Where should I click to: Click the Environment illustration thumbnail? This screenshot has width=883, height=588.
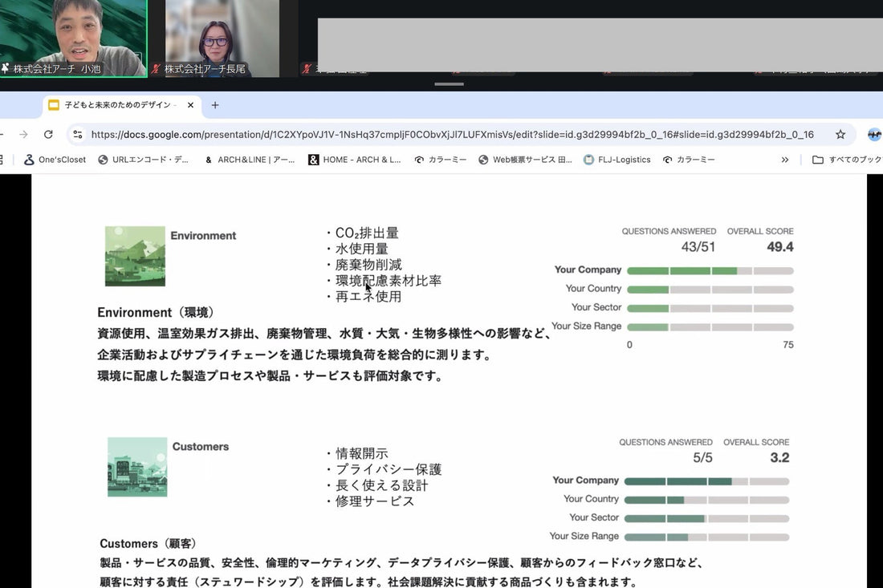135,256
